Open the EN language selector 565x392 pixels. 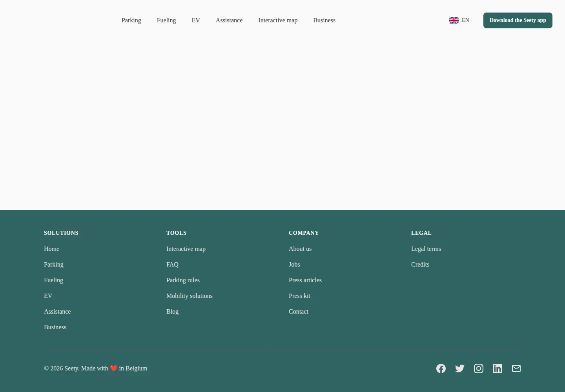pos(459,20)
